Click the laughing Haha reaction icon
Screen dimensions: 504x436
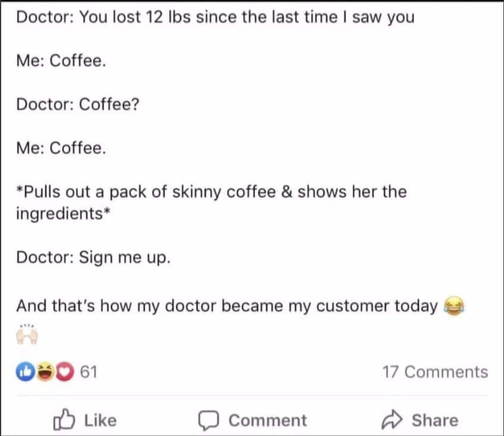(x=41, y=372)
